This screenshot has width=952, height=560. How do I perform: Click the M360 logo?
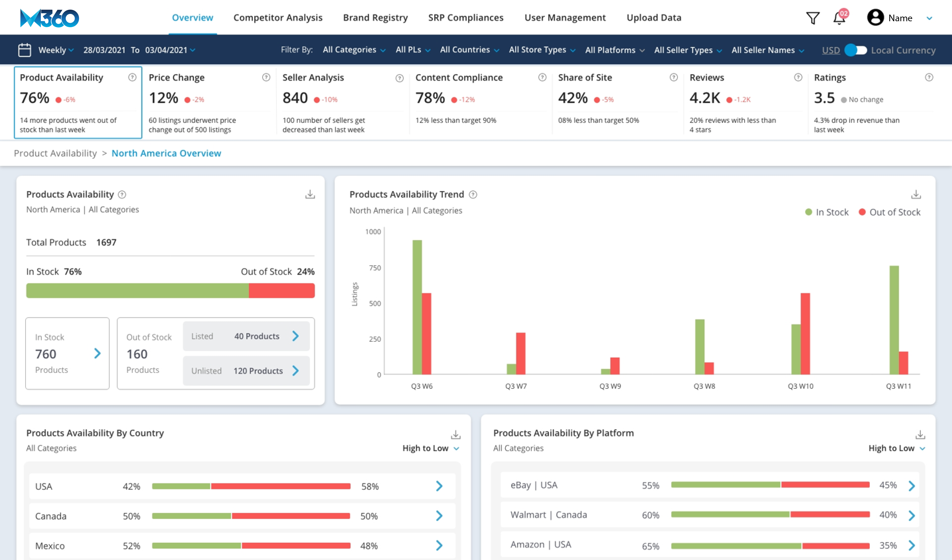pyautogui.click(x=49, y=18)
